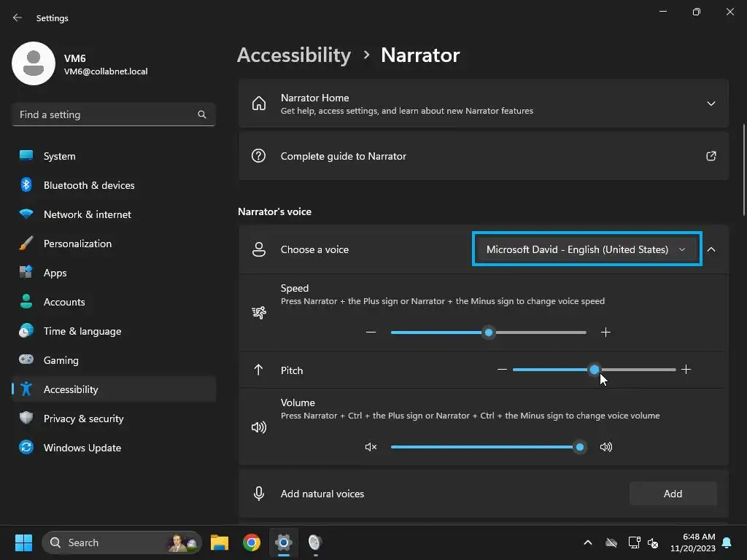747x560 pixels.
Task: Click the taskbar Search box
Action: coord(122,542)
